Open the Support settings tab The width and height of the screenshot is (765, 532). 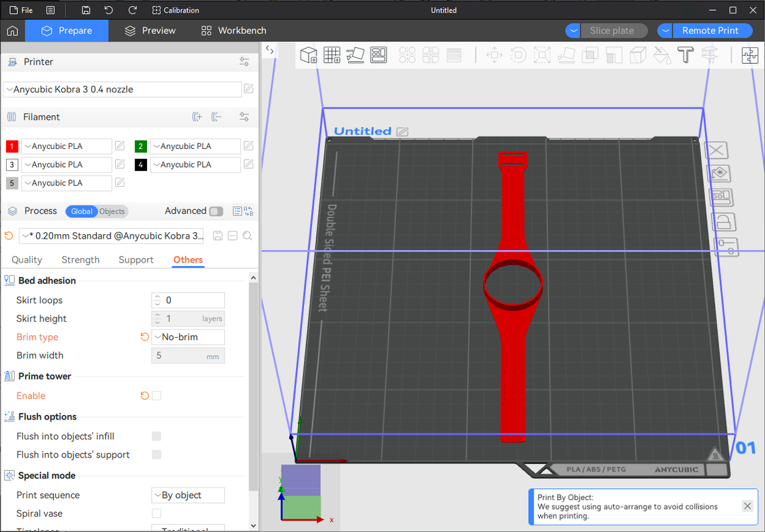click(x=136, y=260)
